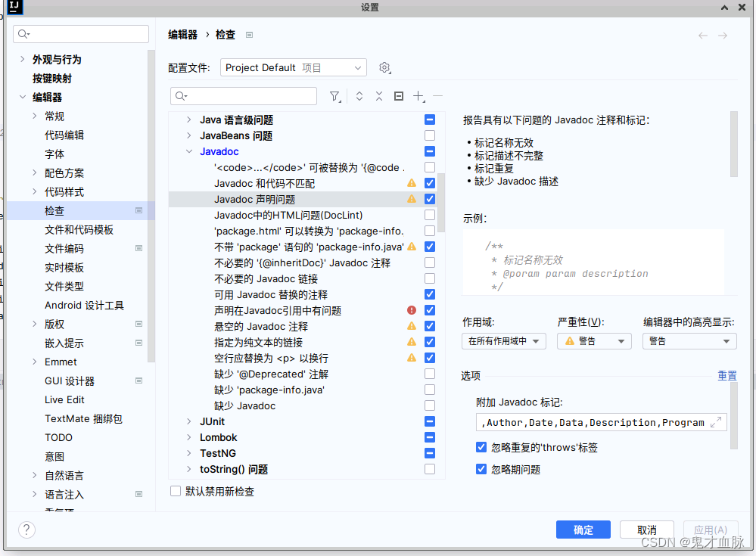This screenshot has width=756, height=556.
Task: Click the project marker icon on 文件编码 row
Action: pos(138,249)
